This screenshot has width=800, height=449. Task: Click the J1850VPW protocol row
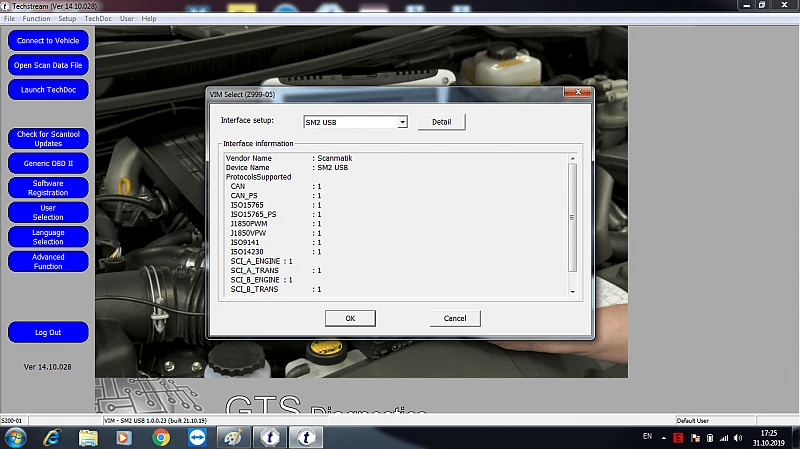[x=276, y=233]
